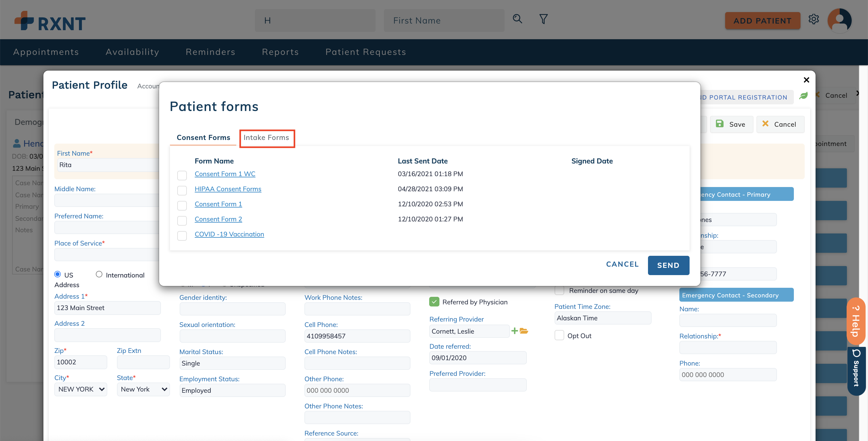Click the SEND button
Viewport: 868px width, 441px height.
pos(668,265)
